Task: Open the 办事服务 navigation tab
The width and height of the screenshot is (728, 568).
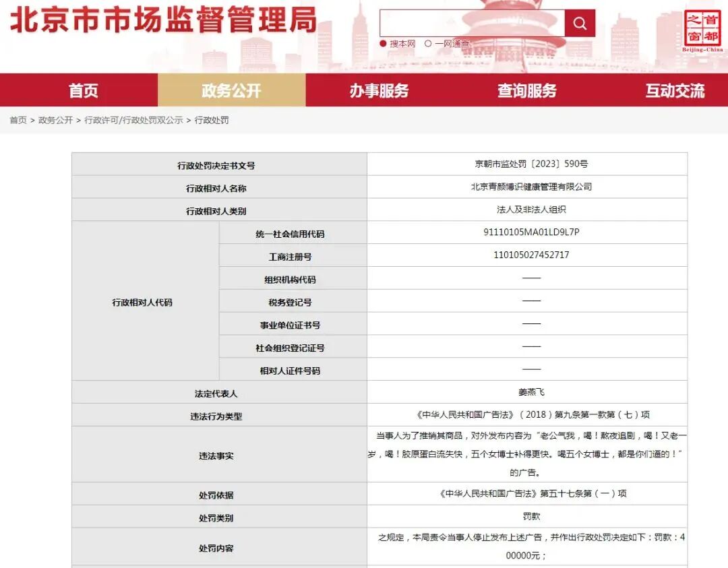Action: [380, 90]
